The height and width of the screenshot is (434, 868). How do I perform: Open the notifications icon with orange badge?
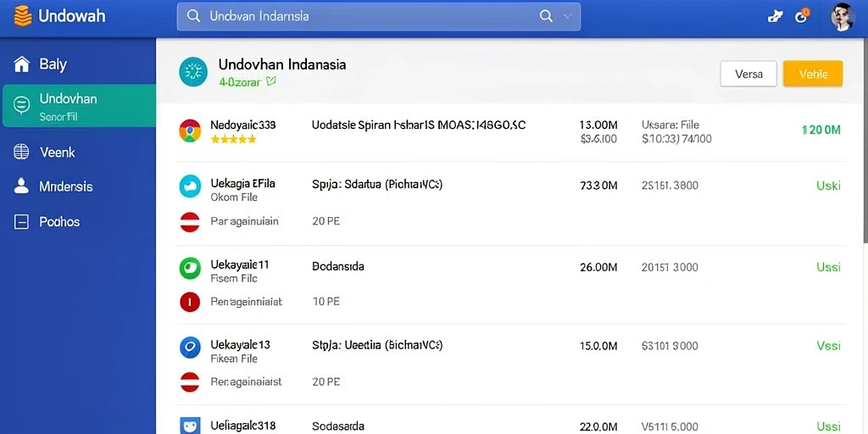[802, 16]
